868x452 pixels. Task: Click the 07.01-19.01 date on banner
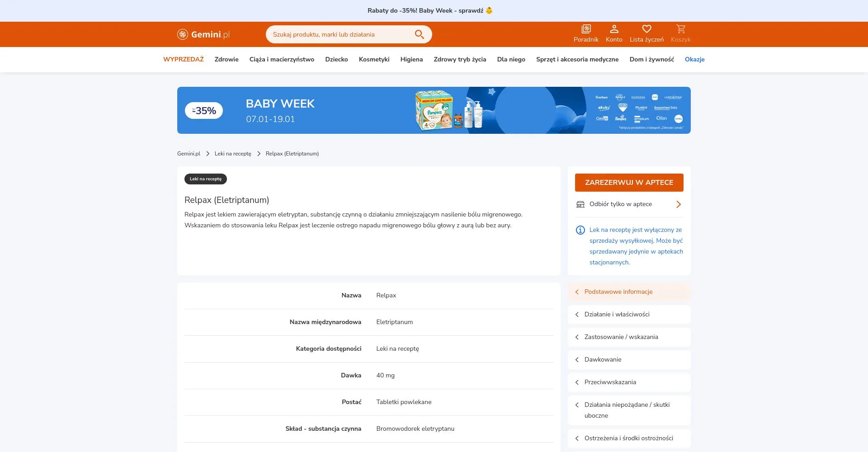(270, 119)
